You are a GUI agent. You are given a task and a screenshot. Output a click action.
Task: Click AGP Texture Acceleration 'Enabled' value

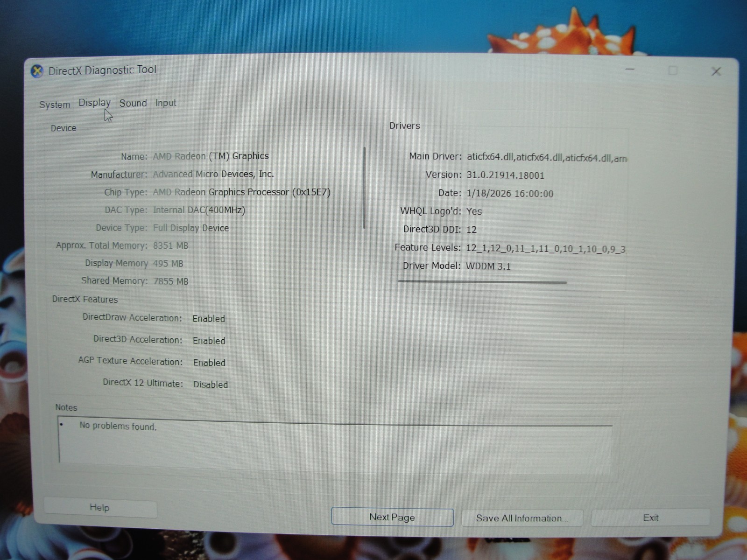pos(209,363)
